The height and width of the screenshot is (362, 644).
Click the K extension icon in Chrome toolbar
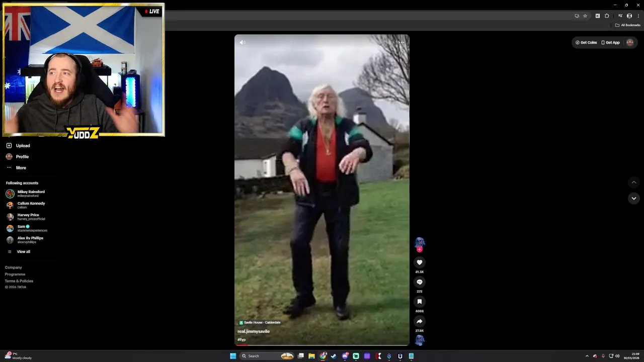coord(598,16)
